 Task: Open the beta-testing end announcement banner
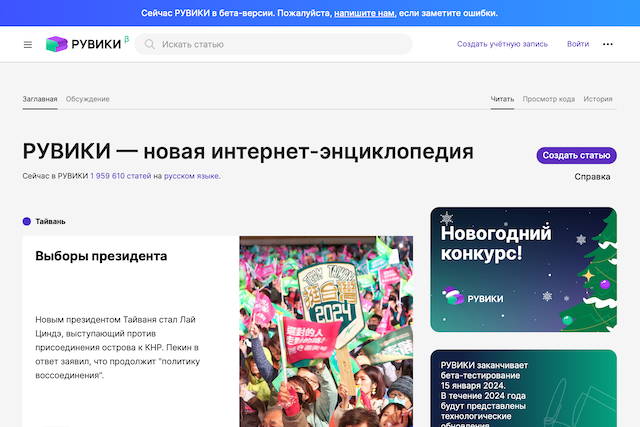(523, 388)
